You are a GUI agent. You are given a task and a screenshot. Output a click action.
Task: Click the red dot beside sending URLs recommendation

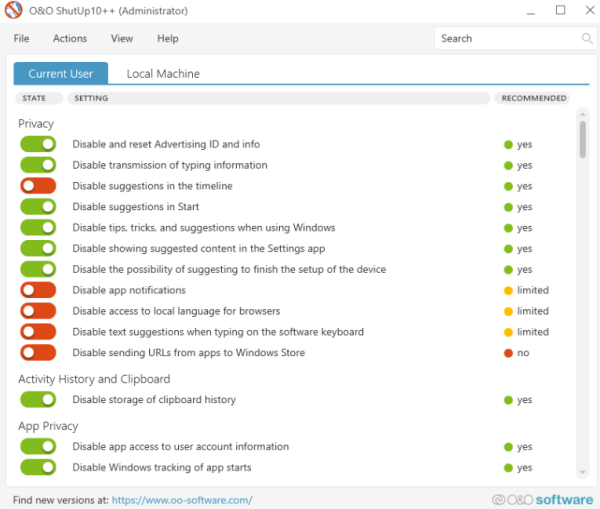click(x=508, y=353)
